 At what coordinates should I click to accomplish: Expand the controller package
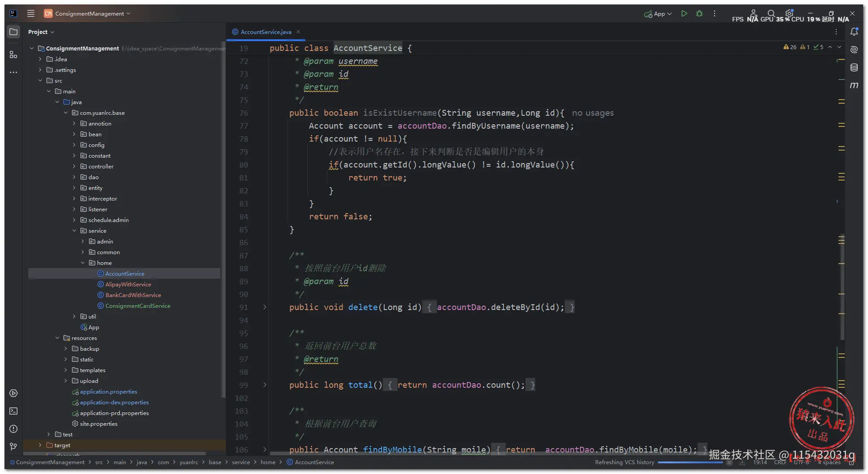point(74,166)
